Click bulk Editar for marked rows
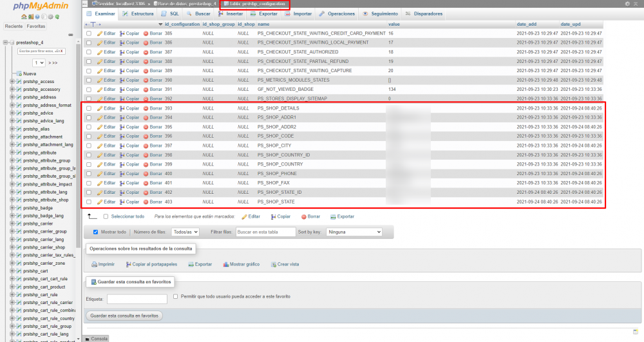This screenshot has width=644, height=342. (251, 217)
